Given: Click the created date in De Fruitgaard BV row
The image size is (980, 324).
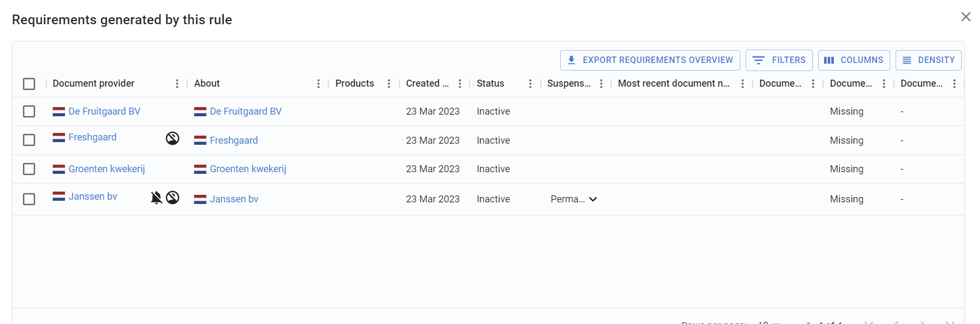Looking at the screenshot, I should pos(433,111).
